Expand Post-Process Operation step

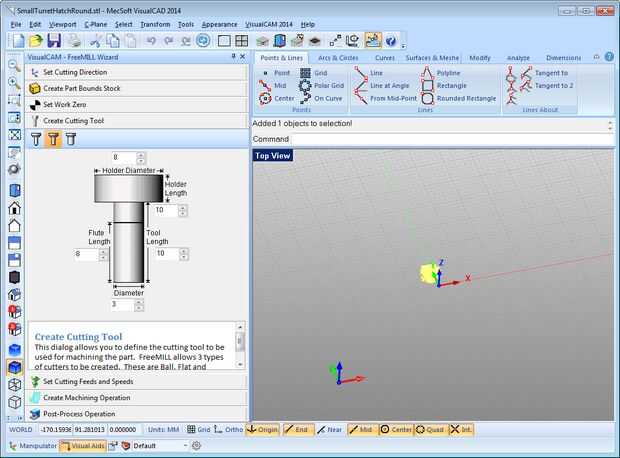136,414
